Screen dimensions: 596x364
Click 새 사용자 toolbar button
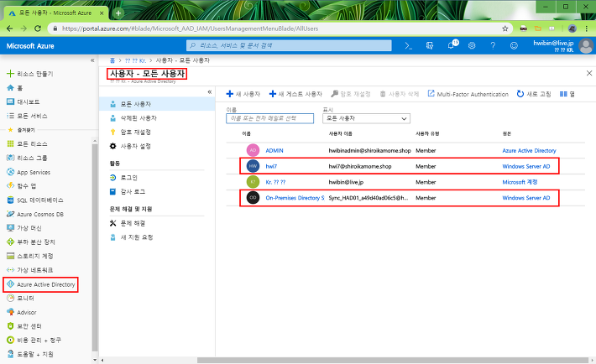[243, 94]
